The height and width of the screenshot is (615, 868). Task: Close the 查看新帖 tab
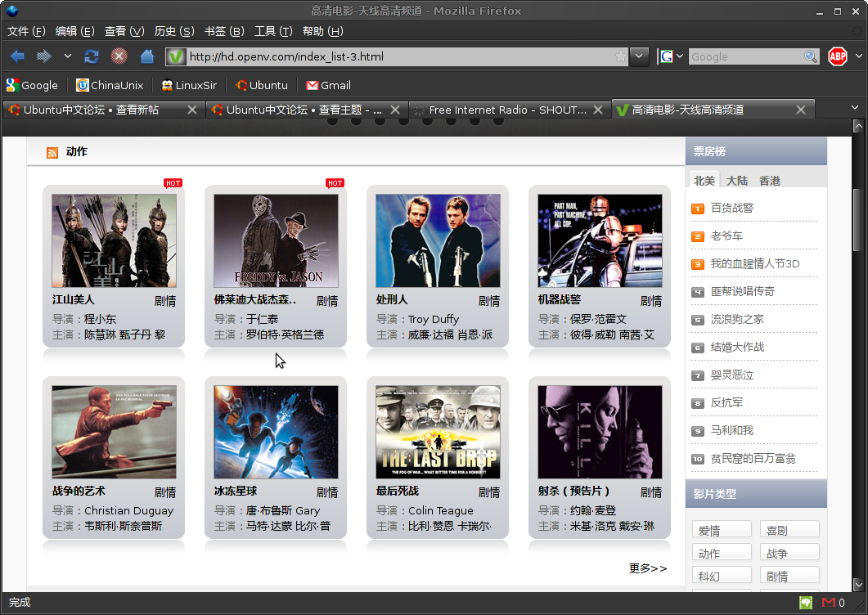click(192, 110)
